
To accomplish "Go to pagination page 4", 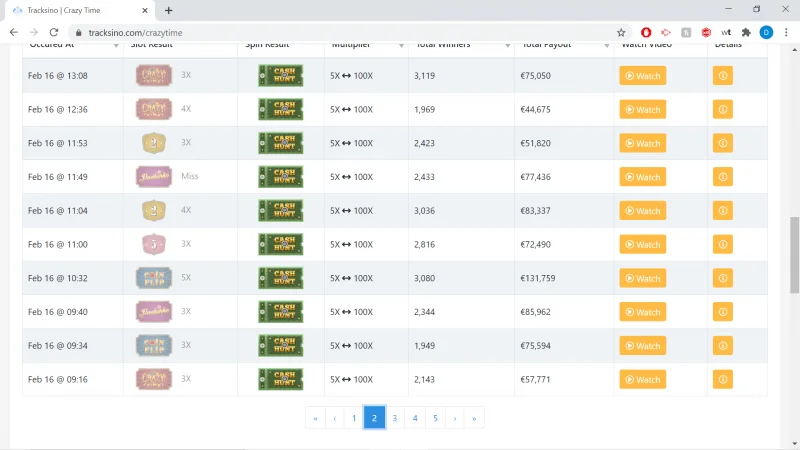I will (x=415, y=418).
